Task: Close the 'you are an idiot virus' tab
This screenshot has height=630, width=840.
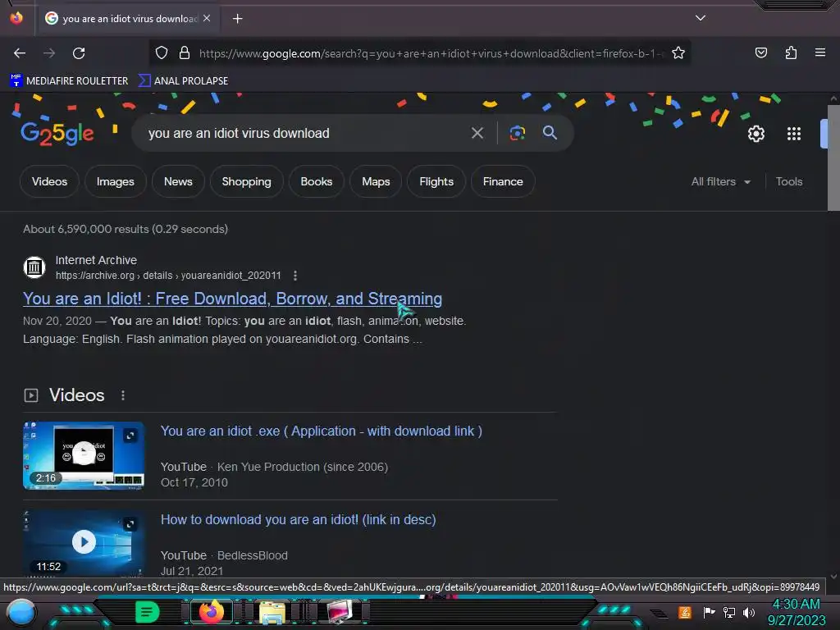Action: click(207, 18)
